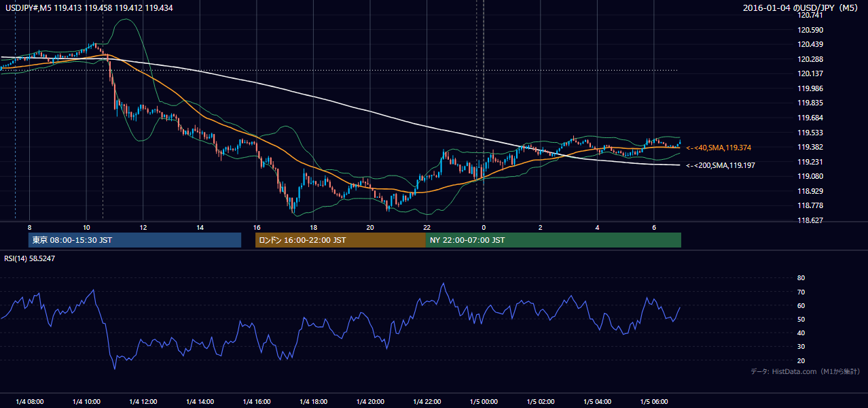Screen dimensions: 868x408
Task: Click the 118.778 price axis label
Action: [x=811, y=205]
